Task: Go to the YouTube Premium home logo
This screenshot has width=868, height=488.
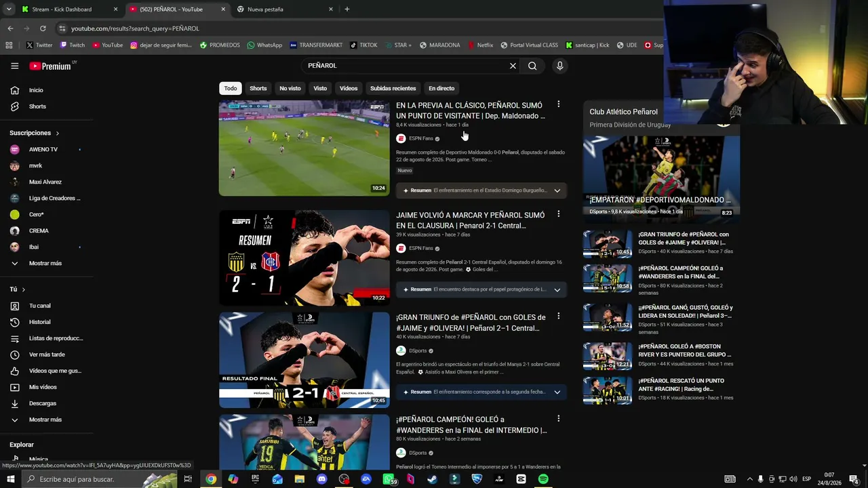Action: pyautogui.click(x=52, y=66)
